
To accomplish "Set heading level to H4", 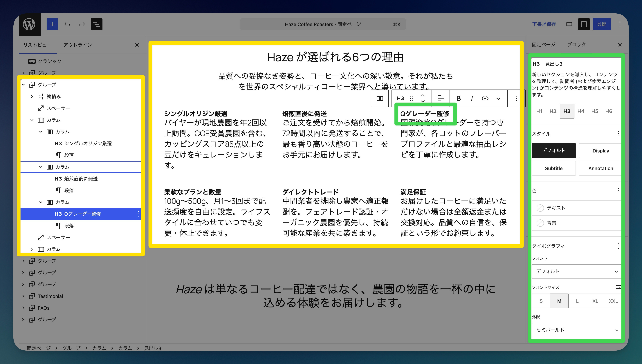I will (581, 111).
